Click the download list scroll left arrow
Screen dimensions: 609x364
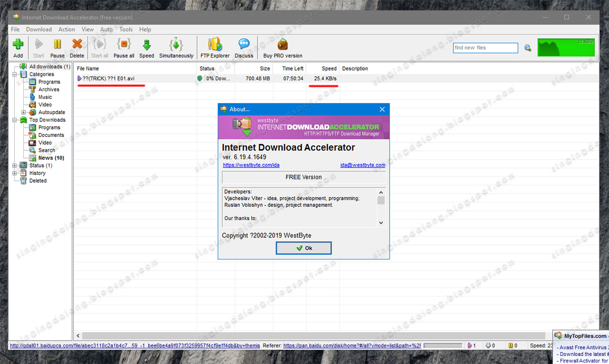(x=78, y=336)
